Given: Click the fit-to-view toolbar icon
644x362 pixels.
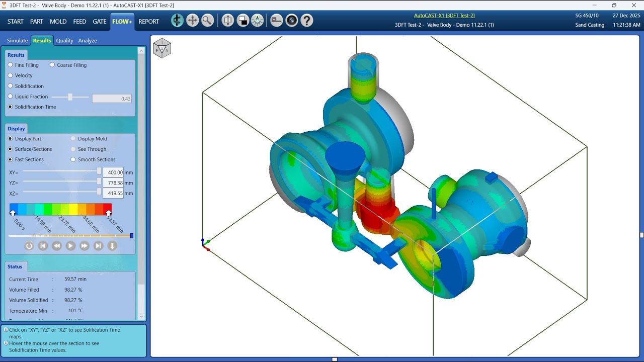Looking at the screenshot, I should 228,21.
